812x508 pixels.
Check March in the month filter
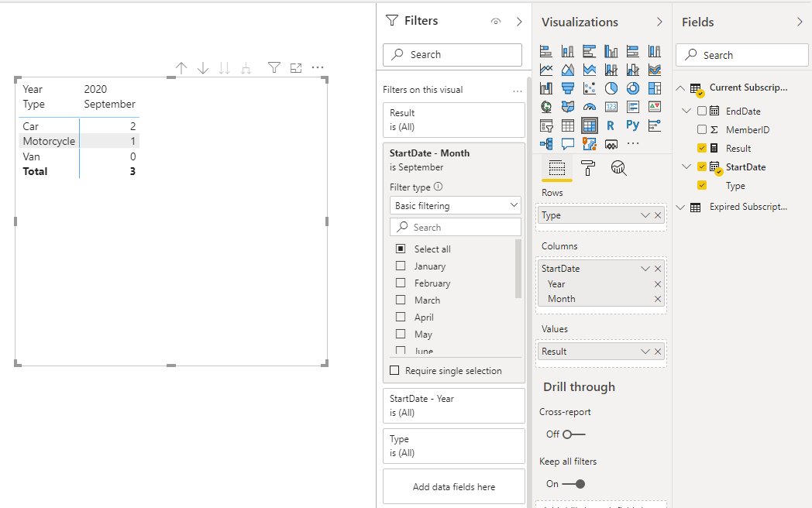(x=401, y=300)
